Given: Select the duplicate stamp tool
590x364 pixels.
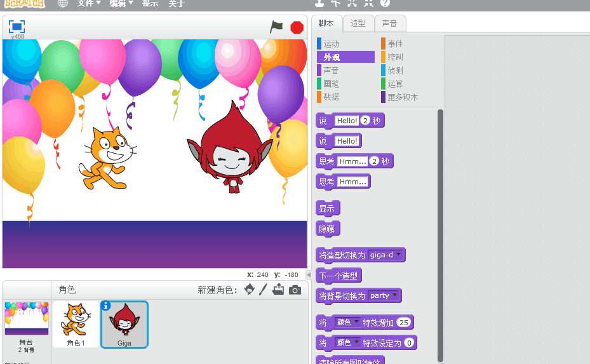Looking at the screenshot, I should pos(319,3).
